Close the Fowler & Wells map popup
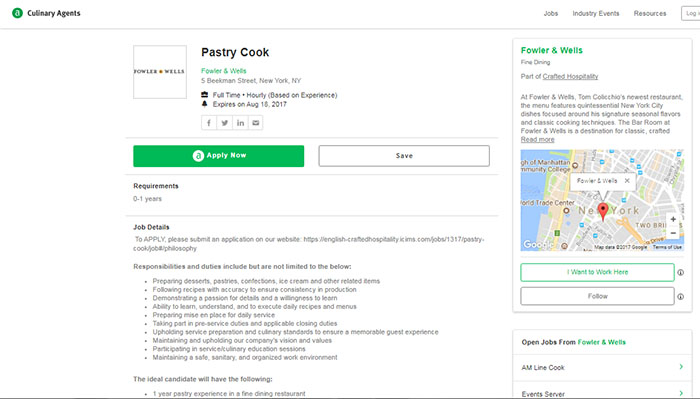 [x=627, y=181]
